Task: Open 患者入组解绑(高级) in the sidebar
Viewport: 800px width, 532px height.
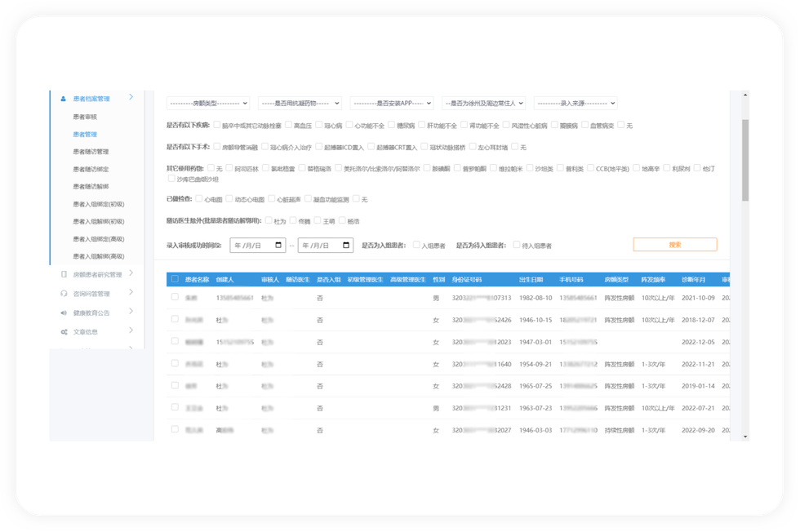Action: tap(99, 256)
